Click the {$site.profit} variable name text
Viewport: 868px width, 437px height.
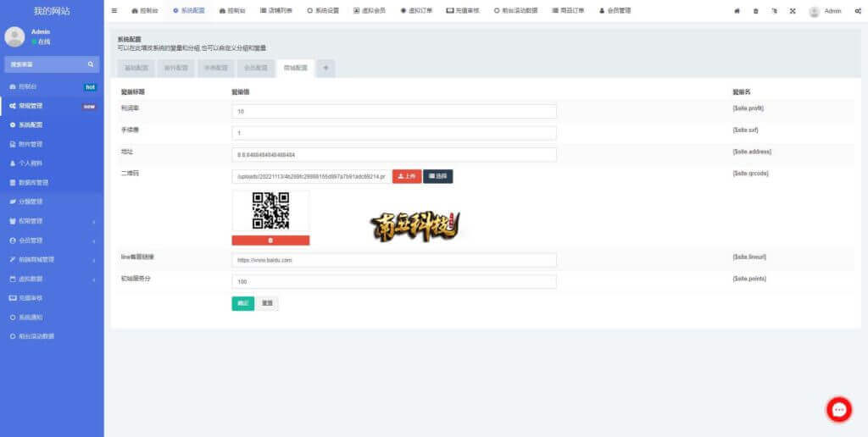coord(748,108)
